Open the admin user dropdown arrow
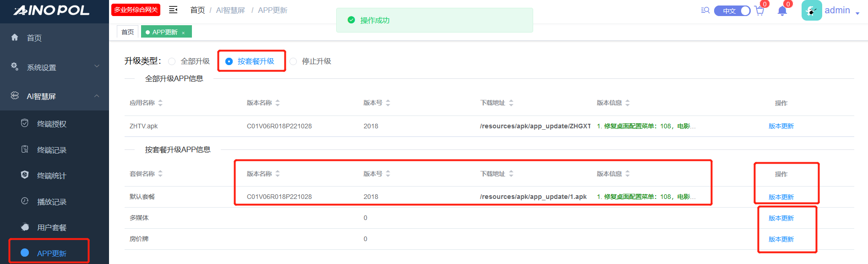 [857, 13]
